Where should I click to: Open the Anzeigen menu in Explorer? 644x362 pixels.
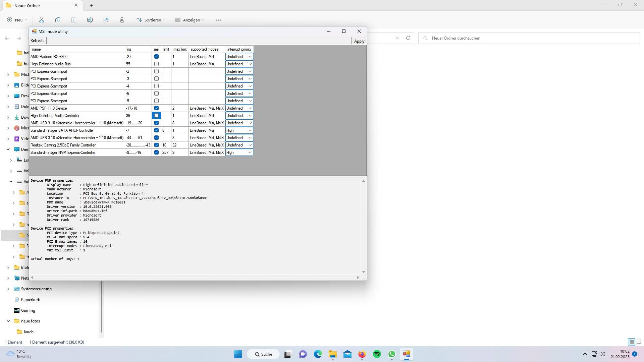pyautogui.click(x=190, y=20)
